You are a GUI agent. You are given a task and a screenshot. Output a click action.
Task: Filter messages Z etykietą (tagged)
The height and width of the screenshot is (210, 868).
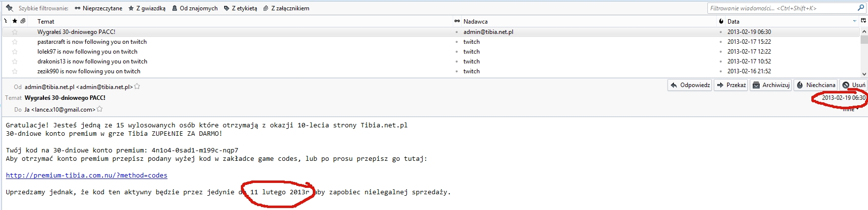[x=240, y=8]
